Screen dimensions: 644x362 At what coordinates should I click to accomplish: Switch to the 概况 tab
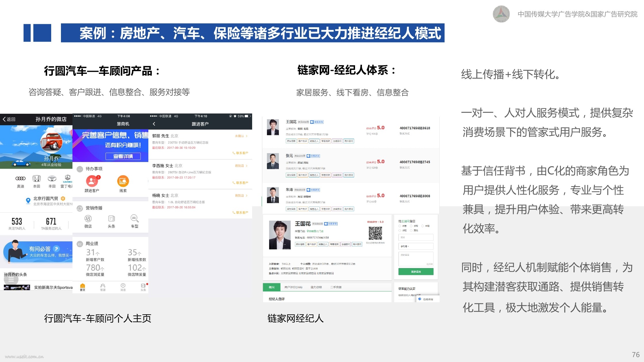pyautogui.click(x=272, y=287)
